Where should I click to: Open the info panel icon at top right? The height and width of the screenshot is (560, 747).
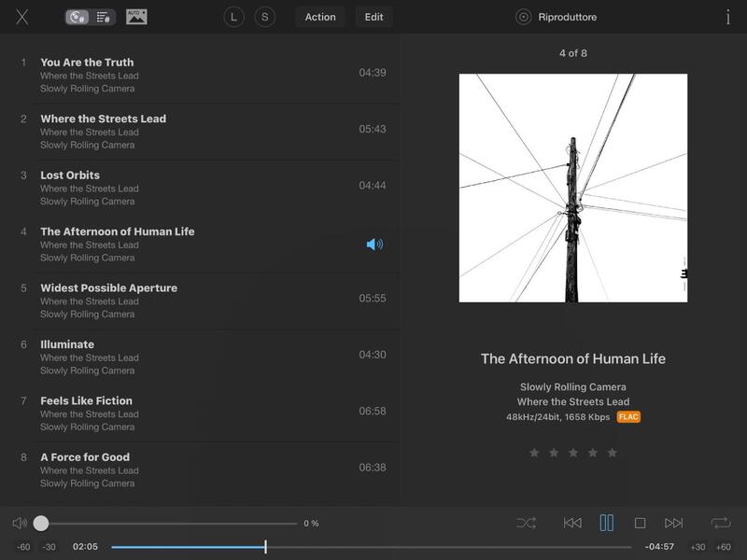[728, 17]
